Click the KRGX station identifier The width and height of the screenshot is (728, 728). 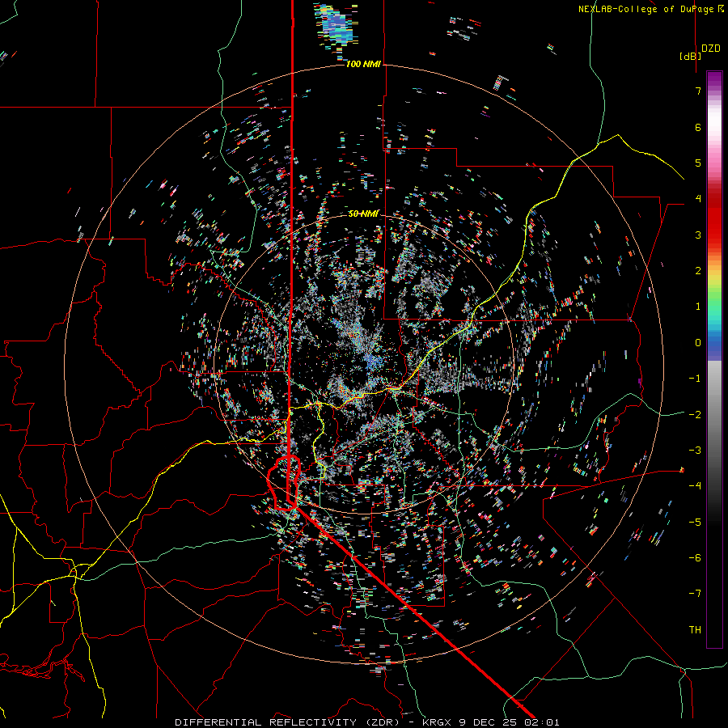click(x=438, y=722)
